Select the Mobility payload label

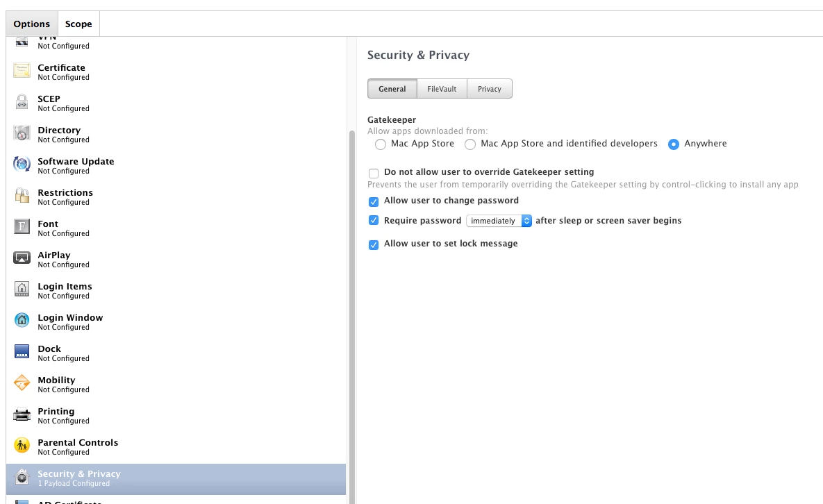(x=56, y=380)
